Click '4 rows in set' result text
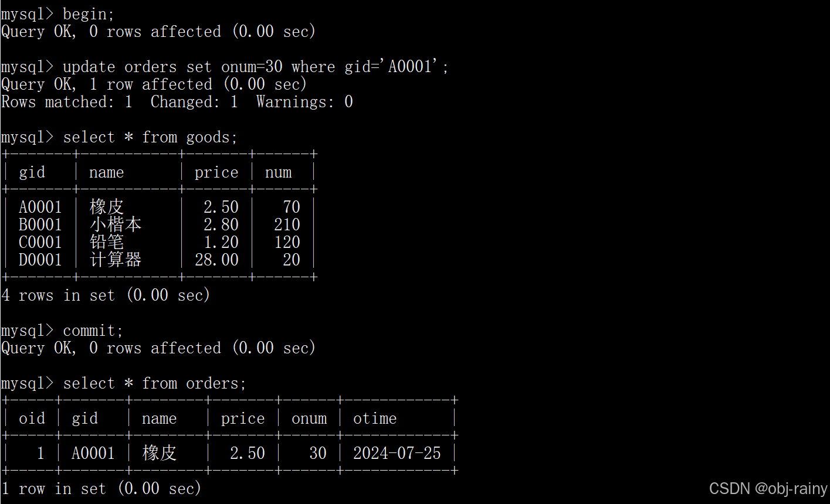830x504 pixels. pos(58,295)
